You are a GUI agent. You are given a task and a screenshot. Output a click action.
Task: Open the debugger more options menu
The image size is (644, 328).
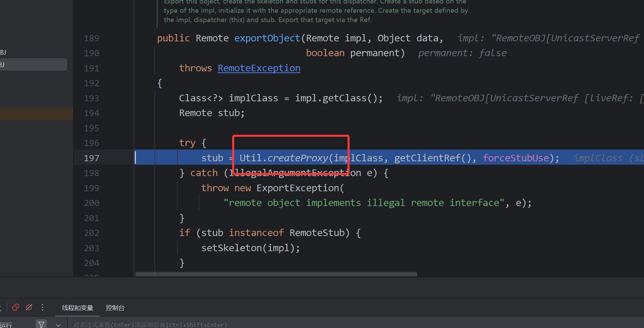point(42,307)
